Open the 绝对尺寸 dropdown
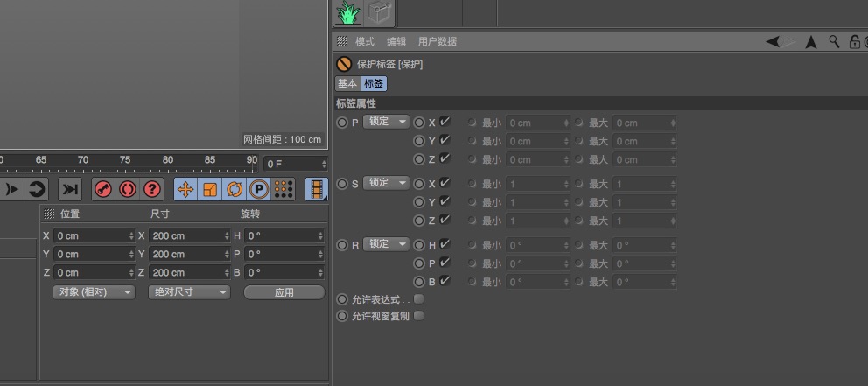Viewport: 868px width, 386px height. click(x=189, y=291)
